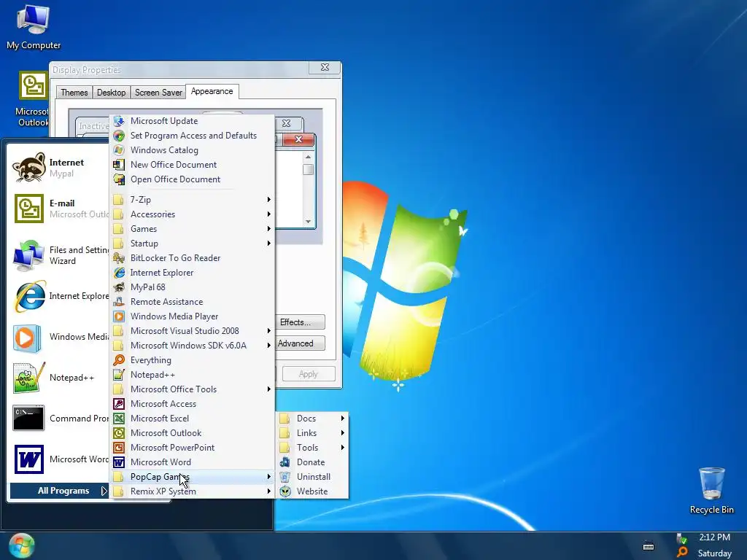The height and width of the screenshot is (560, 747).
Task: Open My Computer desktop icon
Action: click(x=34, y=27)
